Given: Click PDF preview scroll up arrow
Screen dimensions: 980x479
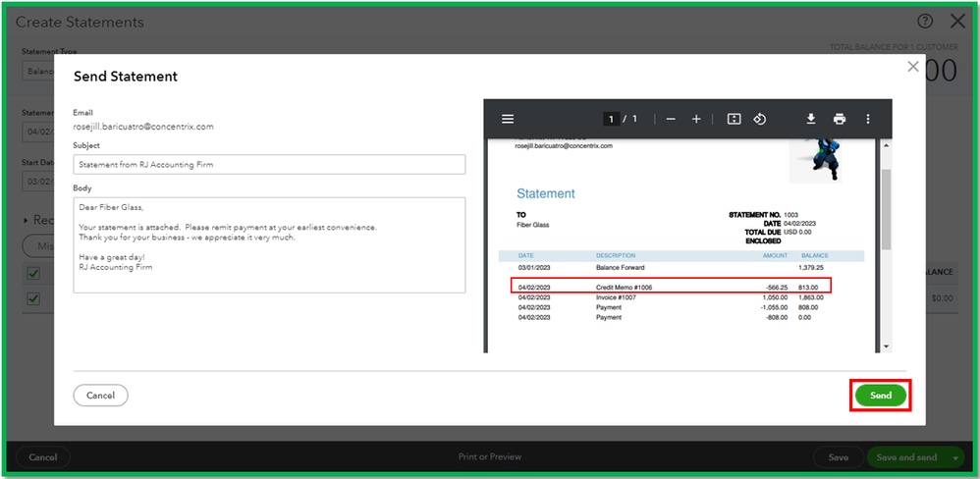Looking at the screenshot, I should pos(886,145).
